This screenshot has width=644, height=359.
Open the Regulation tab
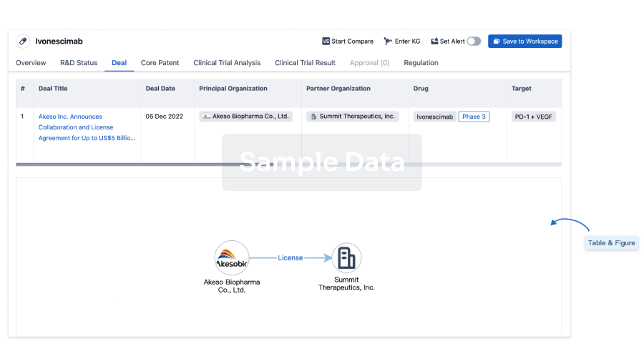pos(421,63)
